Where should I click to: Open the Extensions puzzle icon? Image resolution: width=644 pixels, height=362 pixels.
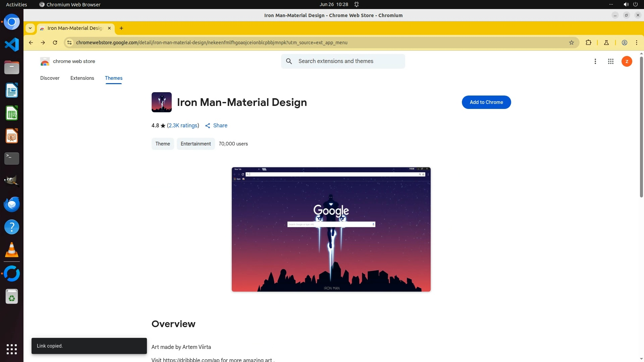point(588,43)
